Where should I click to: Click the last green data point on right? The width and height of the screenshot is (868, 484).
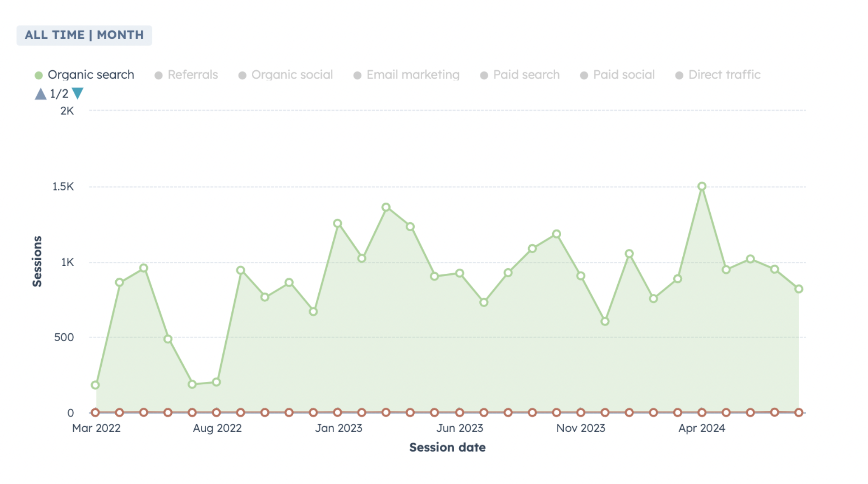[x=798, y=289]
